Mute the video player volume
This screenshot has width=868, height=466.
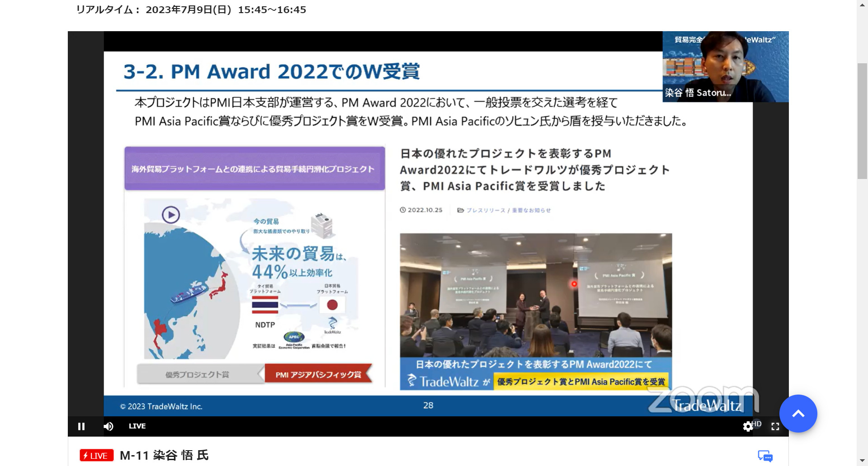[108, 426]
